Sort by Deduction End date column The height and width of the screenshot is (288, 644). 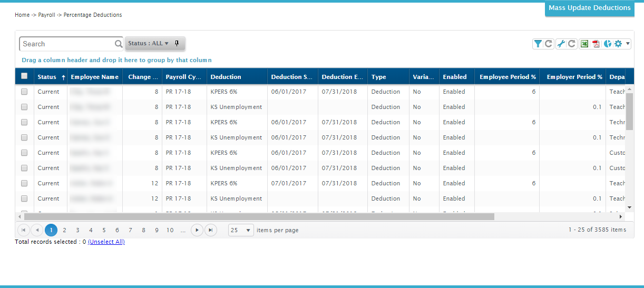pos(343,77)
